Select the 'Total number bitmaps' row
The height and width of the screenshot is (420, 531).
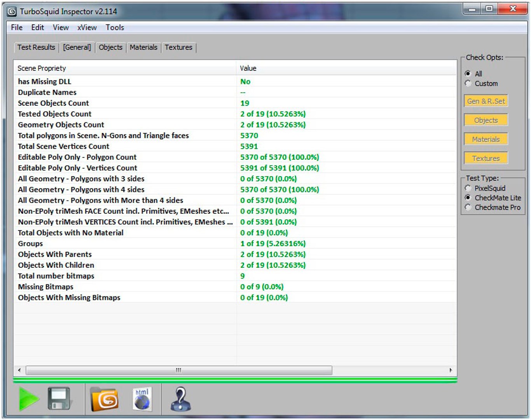pos(235,276)
